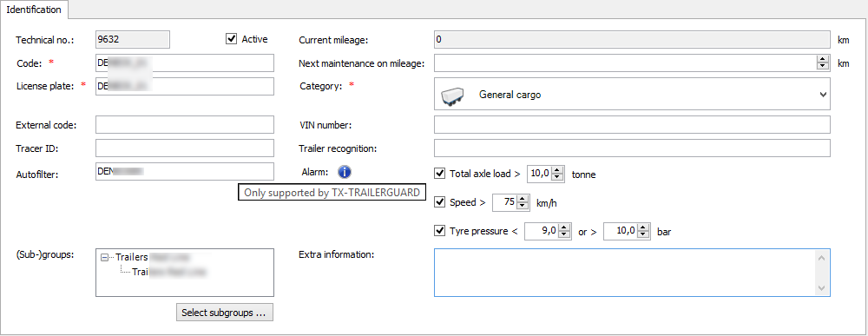
Task: Increase Next maintenance on mileage value
Action: (x=823, y=60)
